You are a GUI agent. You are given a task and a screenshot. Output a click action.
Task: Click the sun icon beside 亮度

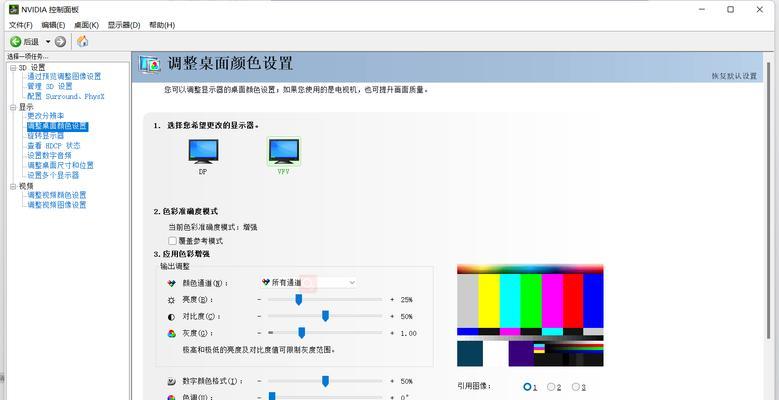tap(171, 300)
